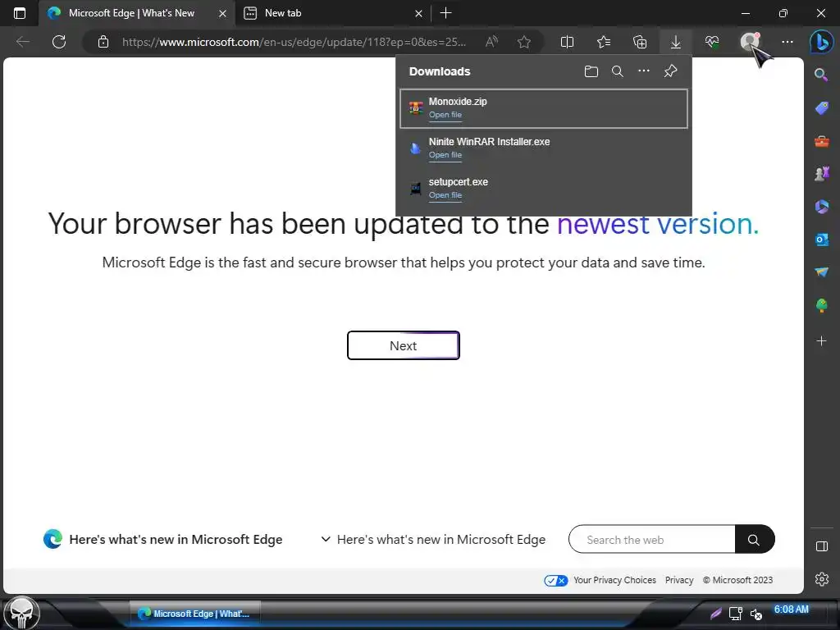Viewport: 840px width, 630px height.
Task: Pin the Downloads panel
Action: (670, 71)
